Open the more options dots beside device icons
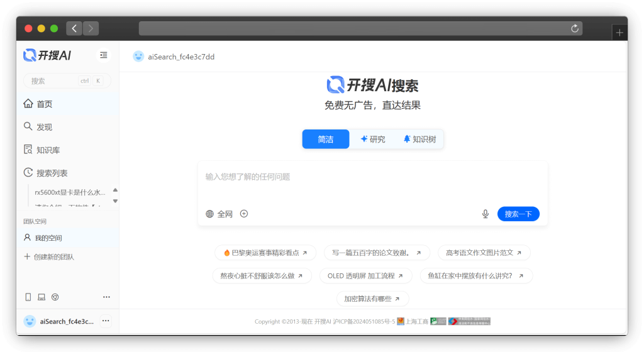Viewport: 644px width, 352px height. 106,297
